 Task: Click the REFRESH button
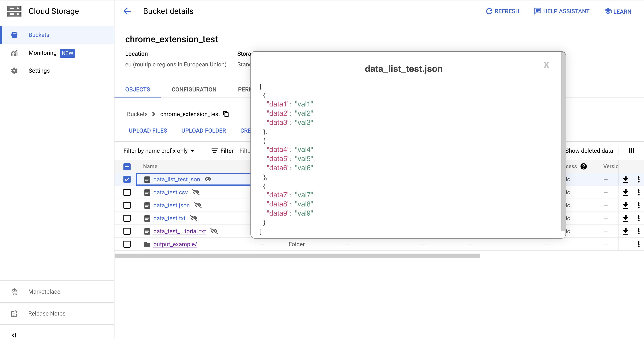pos(502,11)
